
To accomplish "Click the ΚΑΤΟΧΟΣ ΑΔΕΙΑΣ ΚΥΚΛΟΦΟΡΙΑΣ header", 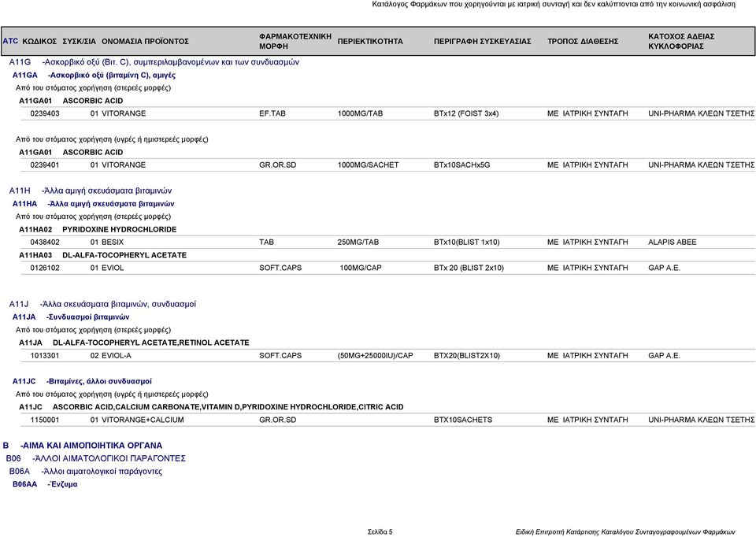I will pyautogui.click(x=681, y=42).
